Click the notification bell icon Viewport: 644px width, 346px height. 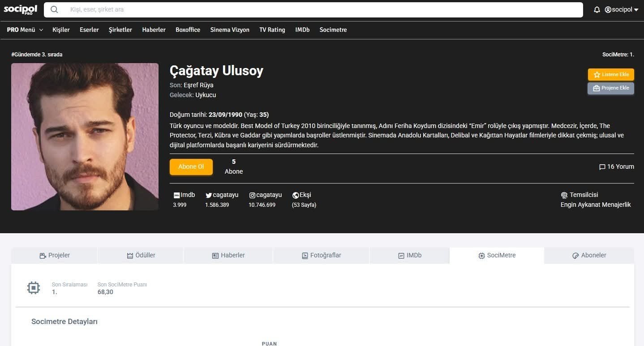(597, 10)
